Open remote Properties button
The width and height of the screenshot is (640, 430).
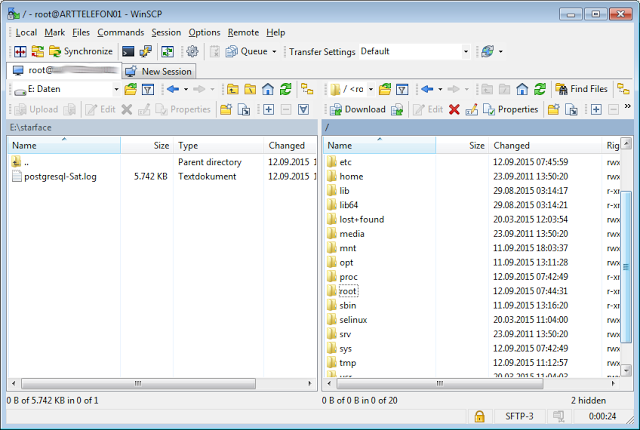point(510,109)
